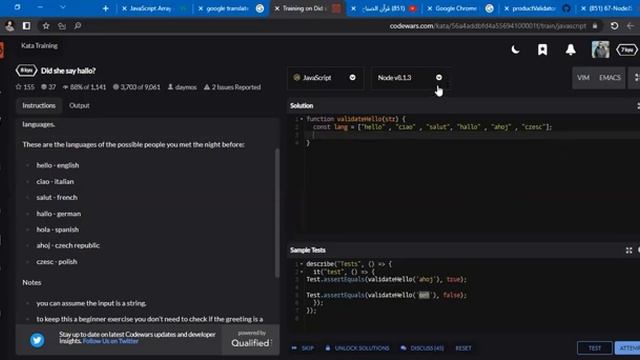
Task: Switch to google translate browser tab
Action: [x=232, y=8]
